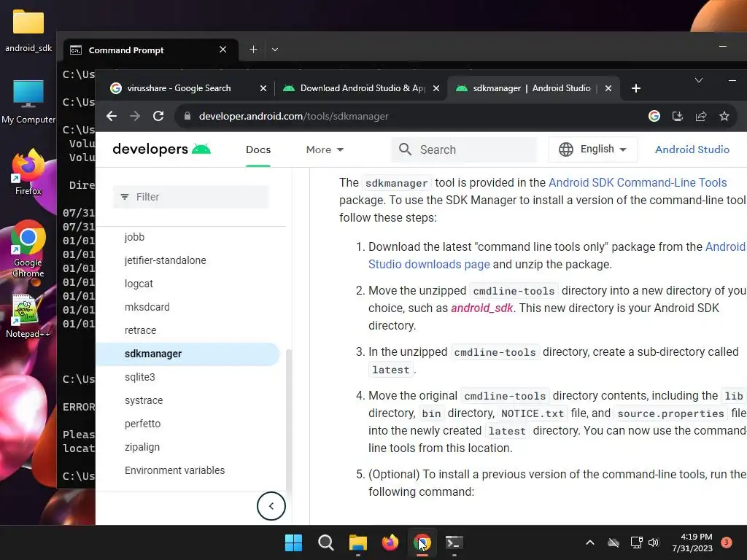
Task: Open Command Prompt tab dropdown arrow
Action: point(275,50)
